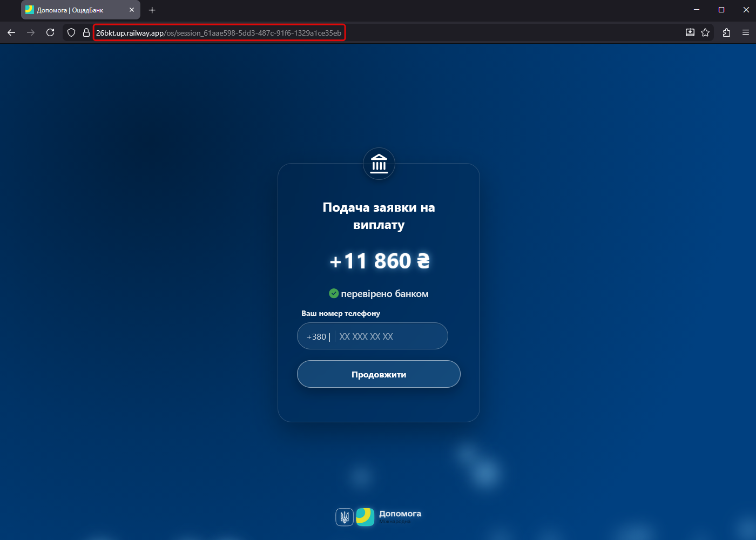This screenshot has height=540, width=756.
Task: Select the Допомога | ОщадБанк tab
Action: pos(70,10)
